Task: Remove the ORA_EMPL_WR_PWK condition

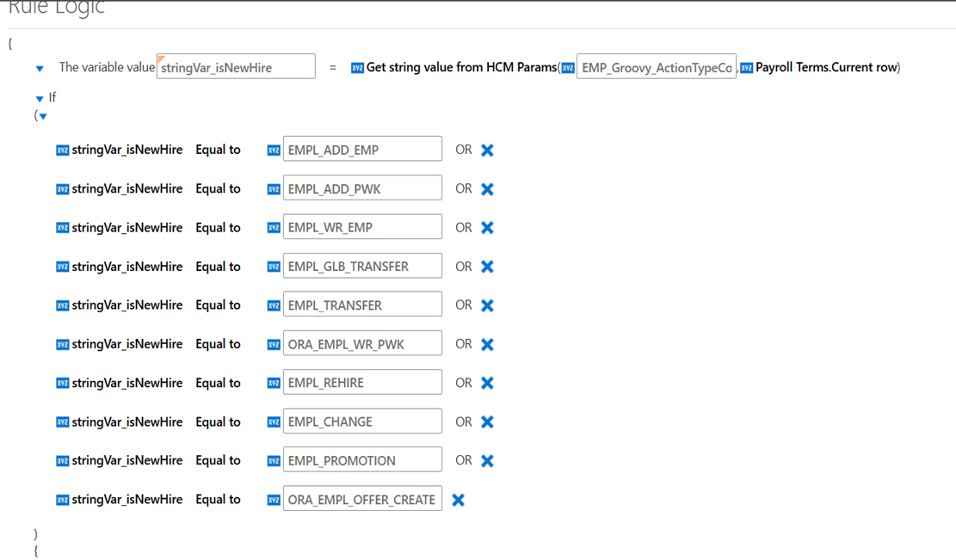Action: click(x=487, y=344)
